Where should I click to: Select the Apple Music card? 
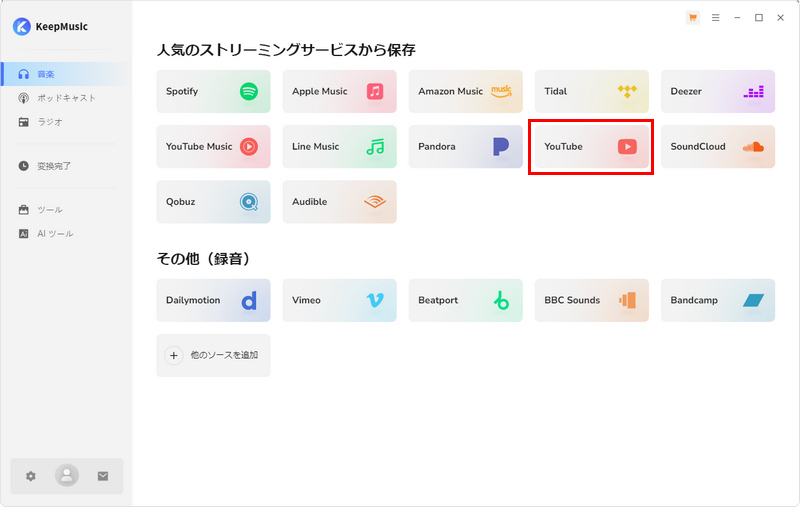click(339, 91)
